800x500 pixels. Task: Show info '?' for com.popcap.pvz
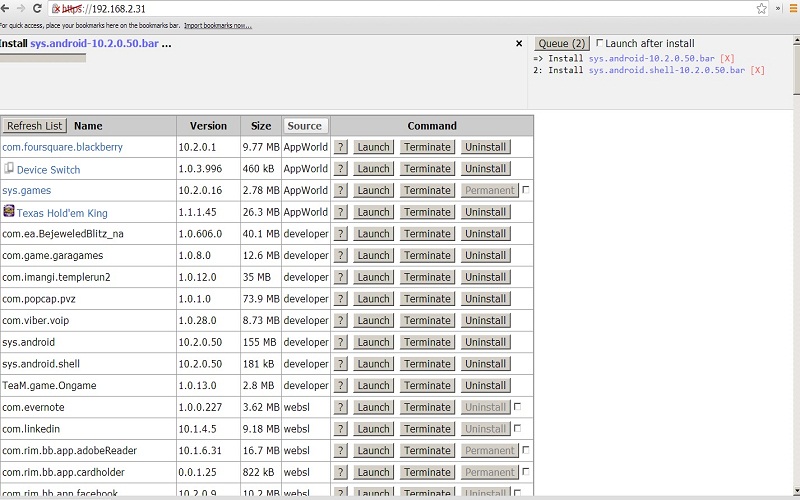click(340, 299)
